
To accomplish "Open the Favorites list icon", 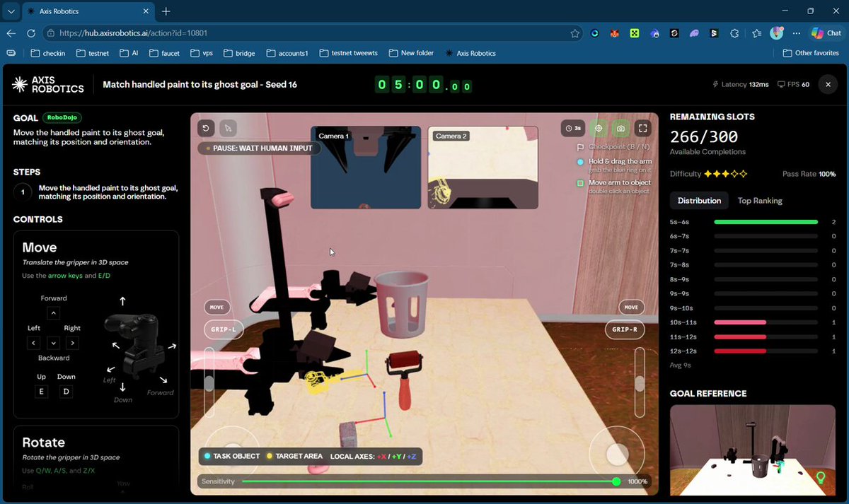I will pyautogui.click(x=756, y=33).
